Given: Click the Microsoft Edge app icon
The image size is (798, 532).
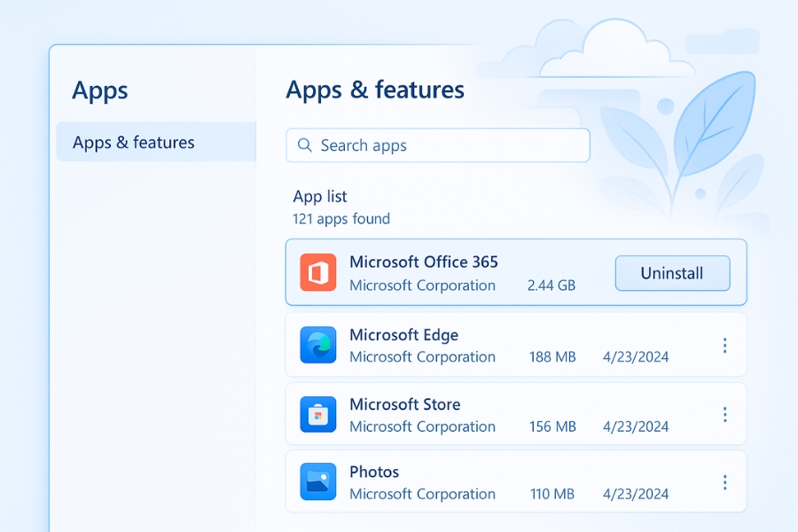Looking at the screenshot, I should pyautogui.click(x=317, y=345).
